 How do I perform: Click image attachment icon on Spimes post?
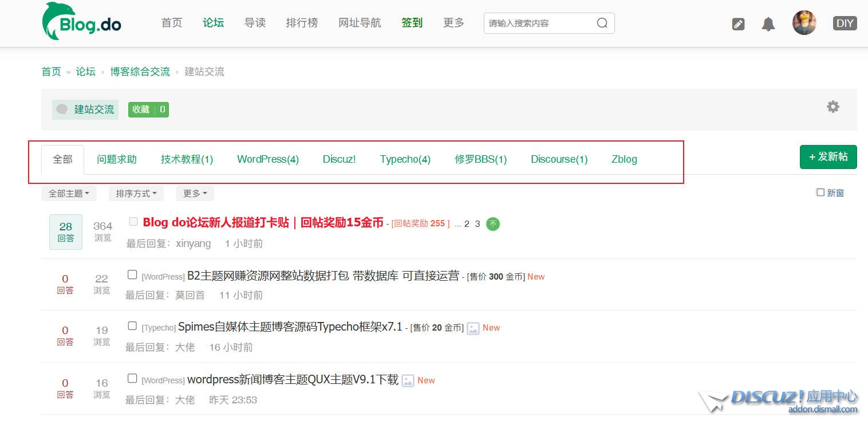[x=472, y=328]
